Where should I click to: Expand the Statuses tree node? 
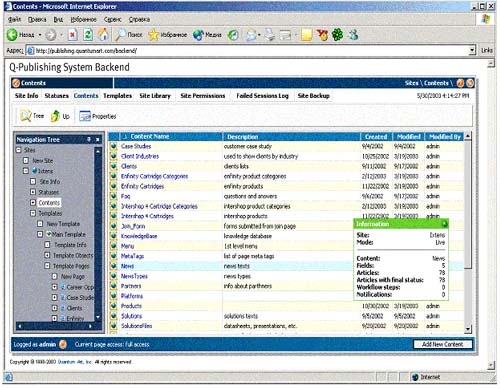(33, 192)
